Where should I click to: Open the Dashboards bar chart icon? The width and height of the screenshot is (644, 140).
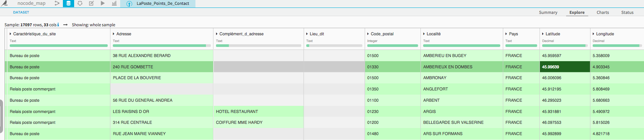pos(114,3)
